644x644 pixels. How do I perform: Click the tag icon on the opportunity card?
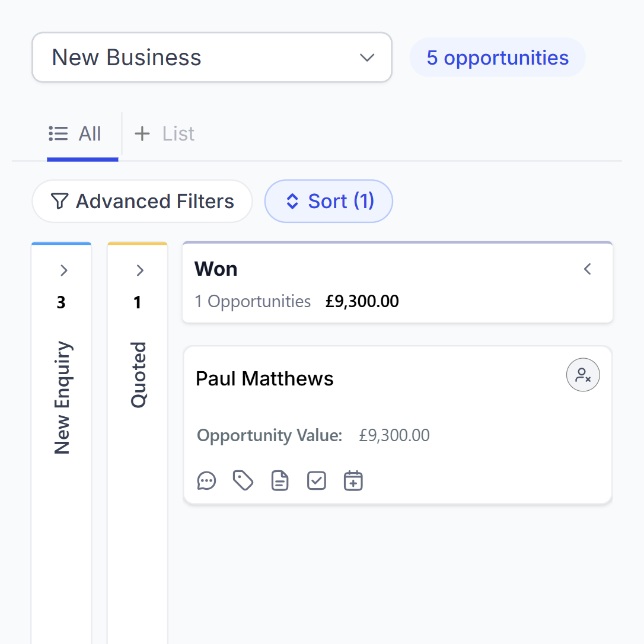pyautogui.click(x=243, y=480)
